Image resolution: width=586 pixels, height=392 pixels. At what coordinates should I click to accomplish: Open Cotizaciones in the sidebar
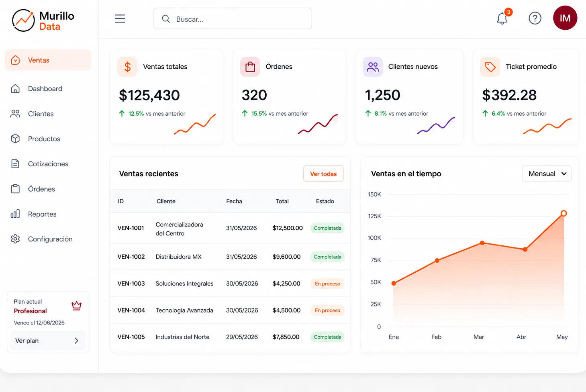[48, 164]
